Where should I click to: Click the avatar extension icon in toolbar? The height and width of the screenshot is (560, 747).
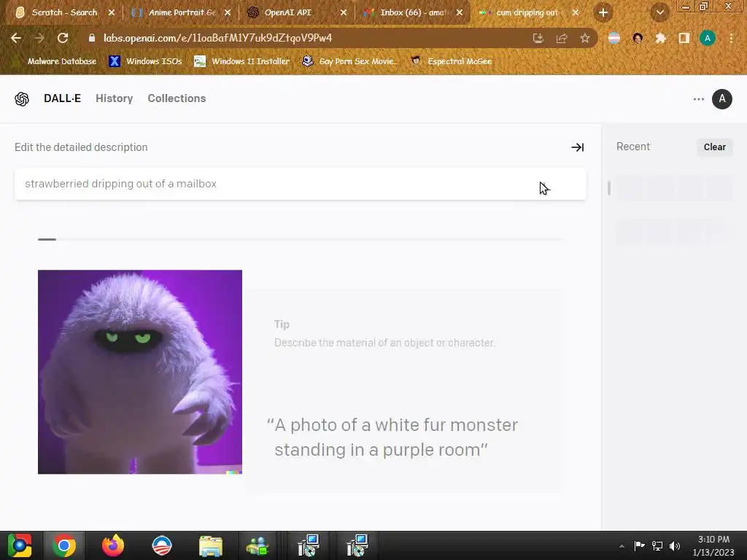(638, 38)
